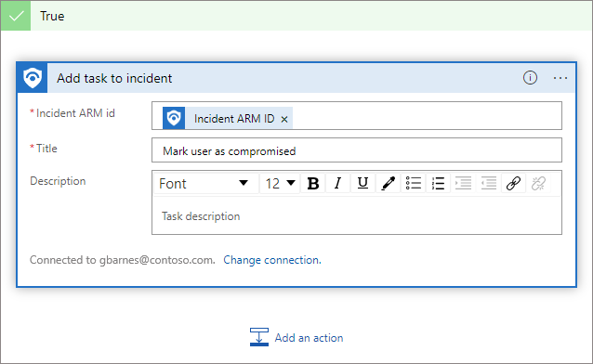Viewport: 593px width, 364px height.
Task: Increase indent in description
Action: click(x=463, y=183)
